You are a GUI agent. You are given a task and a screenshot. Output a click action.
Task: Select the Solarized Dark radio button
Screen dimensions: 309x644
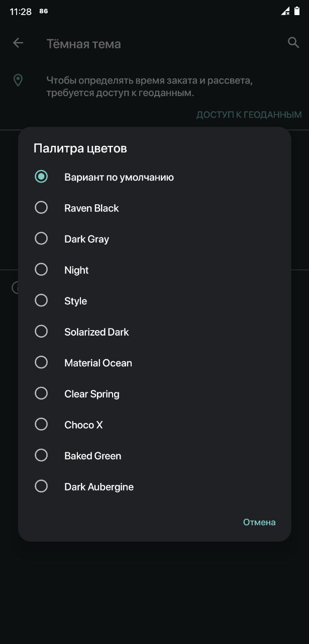tap(41, 332)
